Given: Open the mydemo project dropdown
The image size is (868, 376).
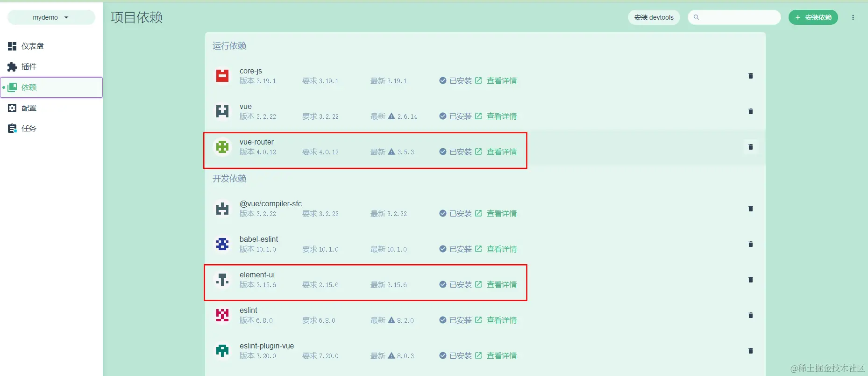Looking at the screenshot, I should (x=51, y=17).
